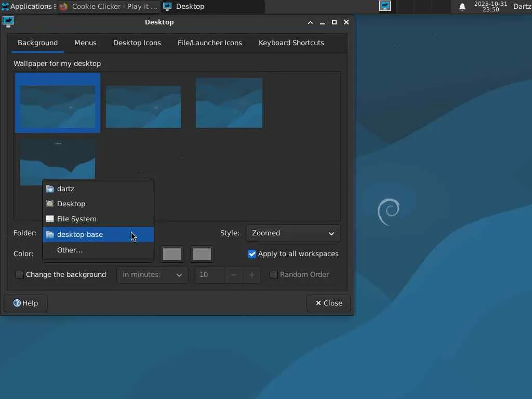This screenshot has height=399, width=532.
Task: Click the dartz folder icon
Action: (x=50, y=189)
